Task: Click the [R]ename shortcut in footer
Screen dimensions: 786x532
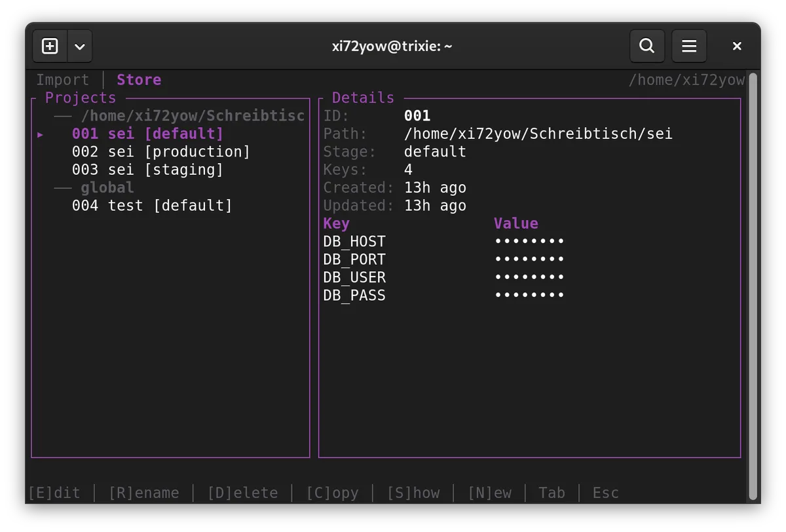Action: pyautogui.click(x=143, y=493)
